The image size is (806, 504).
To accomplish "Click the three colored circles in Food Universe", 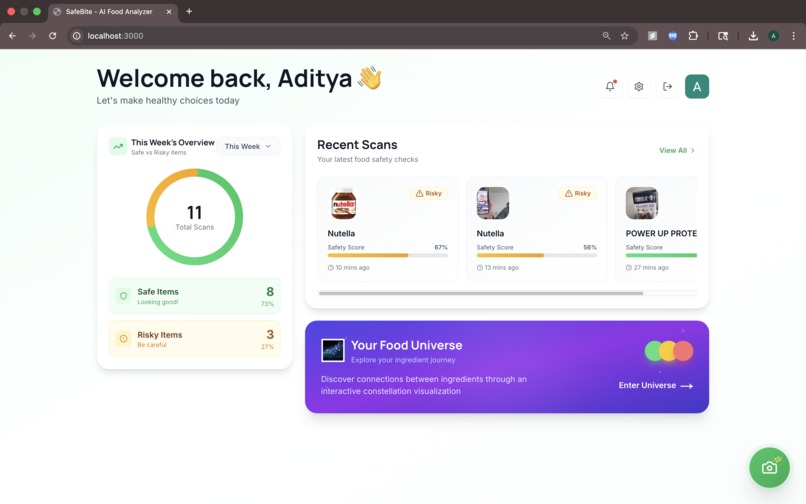I will tap(669, 351).
